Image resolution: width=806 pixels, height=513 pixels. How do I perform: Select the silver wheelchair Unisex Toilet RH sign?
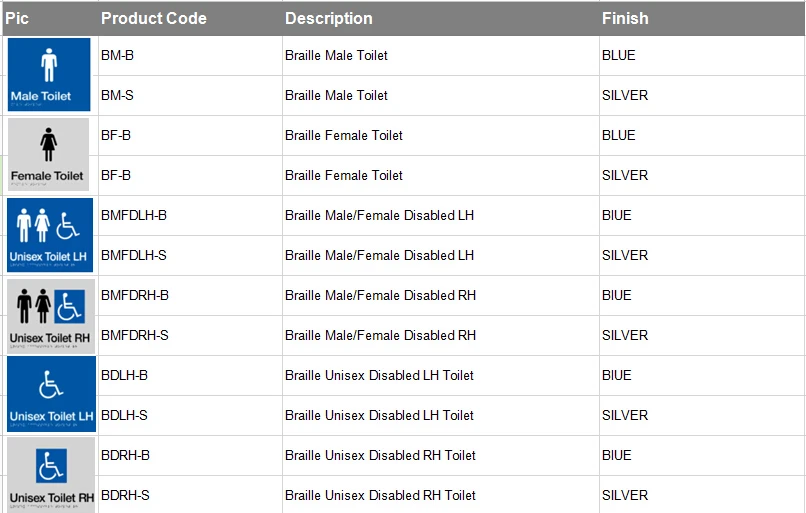pyautogui.click(x=50, y=475)
